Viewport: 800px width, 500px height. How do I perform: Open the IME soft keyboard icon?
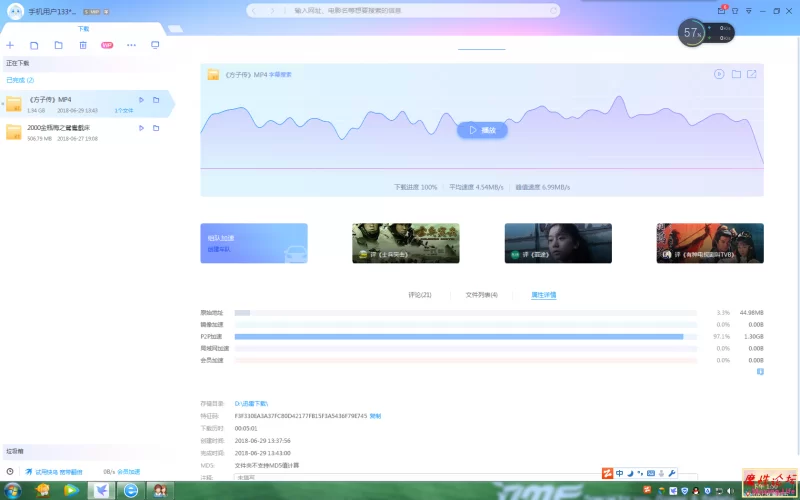651,473
